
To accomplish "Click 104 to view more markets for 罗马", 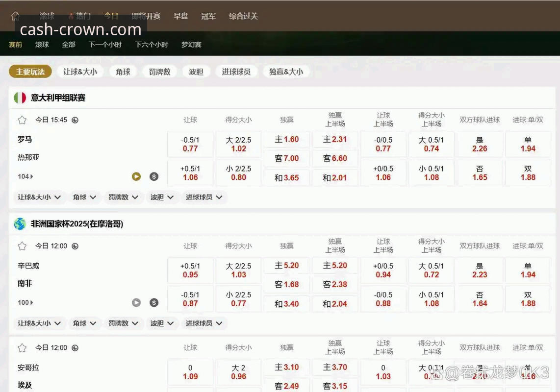I will pyautogui.click(x=25, y=176).
